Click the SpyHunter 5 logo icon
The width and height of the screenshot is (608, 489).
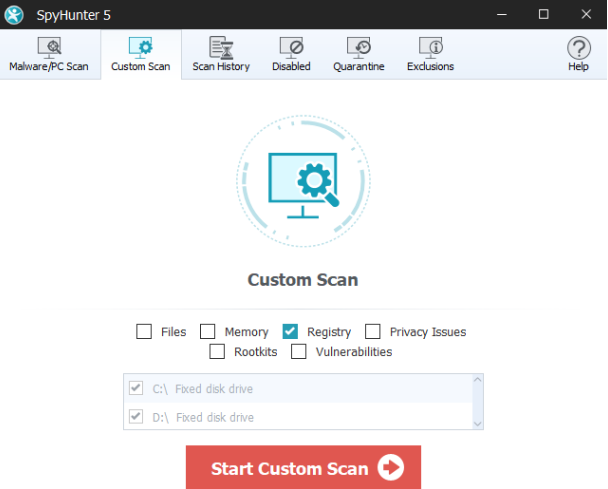16,14
